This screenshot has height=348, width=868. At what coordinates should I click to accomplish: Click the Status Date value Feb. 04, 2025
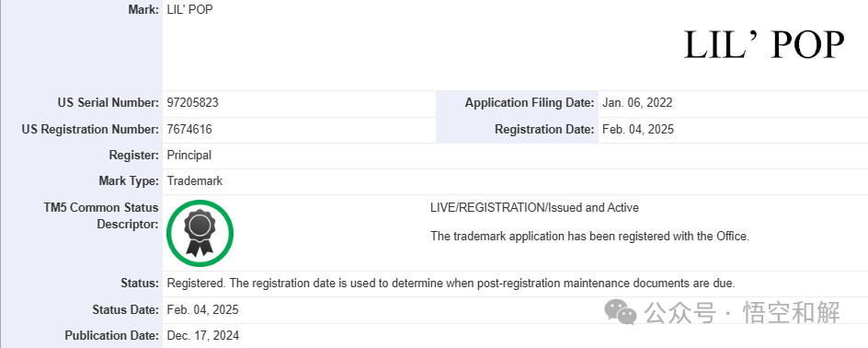[202, 309]
